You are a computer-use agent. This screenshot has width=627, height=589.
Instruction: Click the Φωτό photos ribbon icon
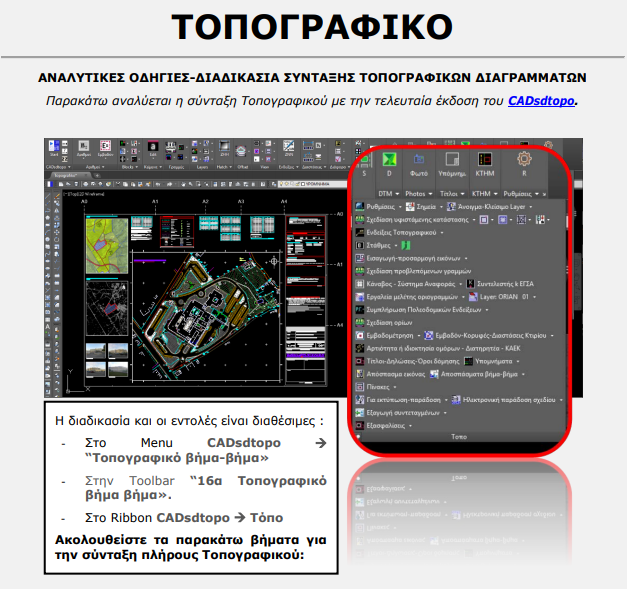click(x=419, y=160)
